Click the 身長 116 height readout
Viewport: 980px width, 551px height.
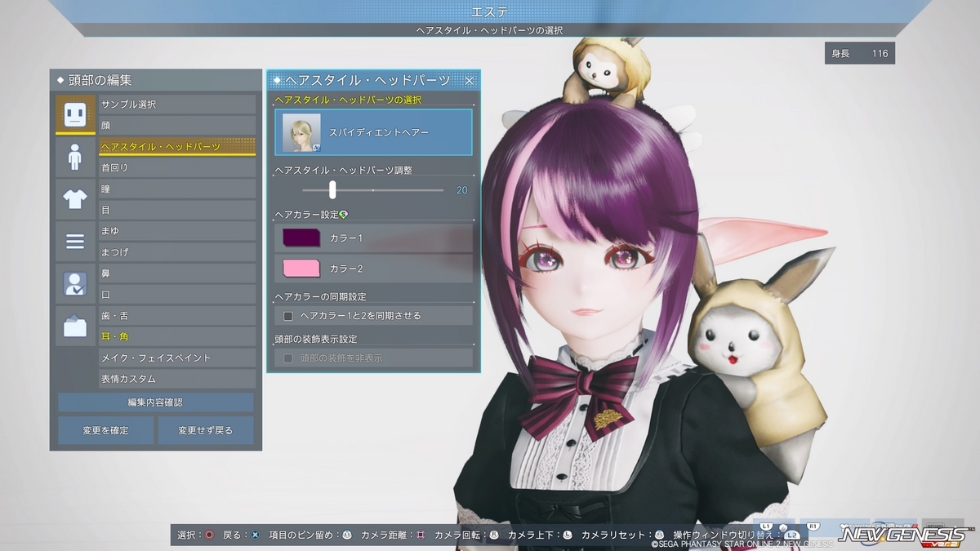click(x=860, y=54)
